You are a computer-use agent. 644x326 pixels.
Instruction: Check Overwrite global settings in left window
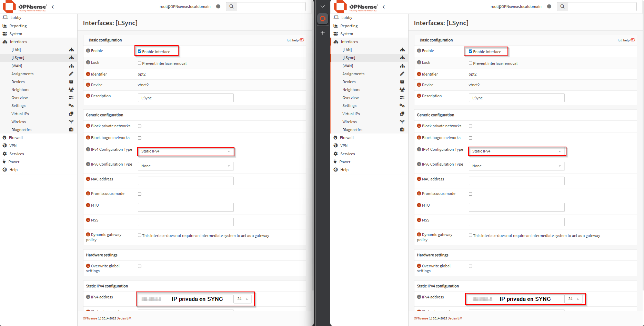140,266
